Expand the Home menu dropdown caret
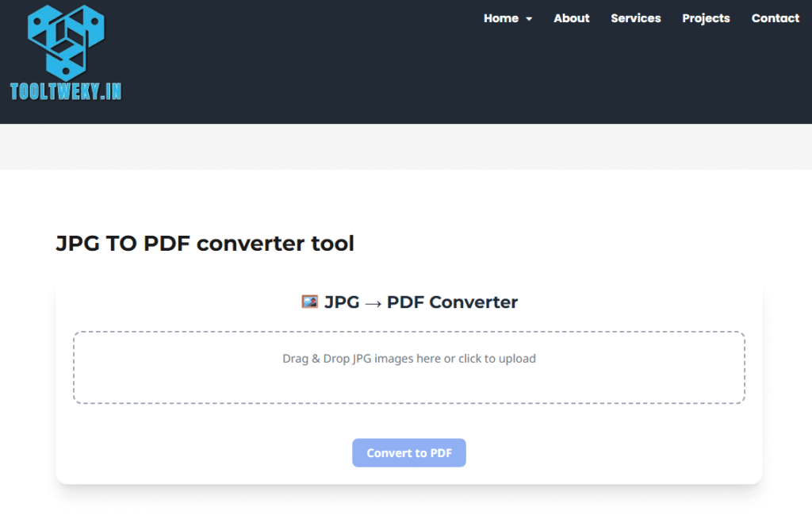The height and width of the screenshot is (523, 812). pyautogui.click(x=529, y=19)
